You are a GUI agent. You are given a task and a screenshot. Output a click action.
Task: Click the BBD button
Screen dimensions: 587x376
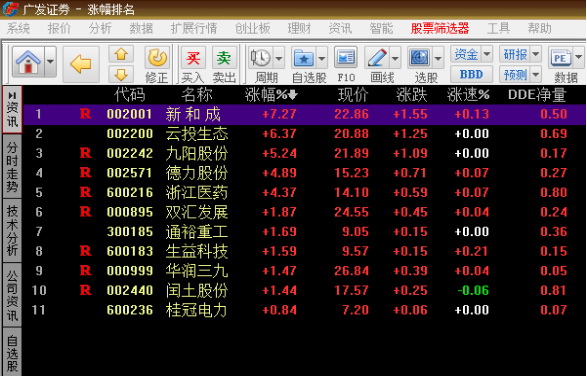[x=471, y=74]
